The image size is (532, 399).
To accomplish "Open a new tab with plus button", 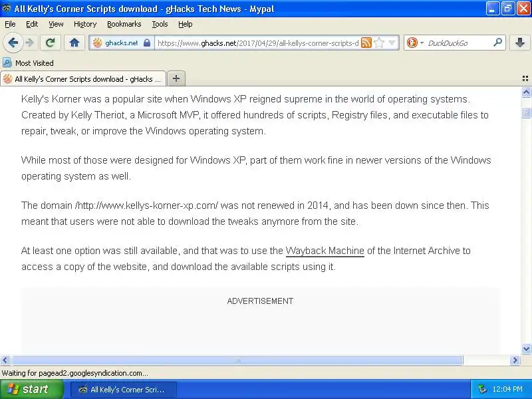I will 176,78.
